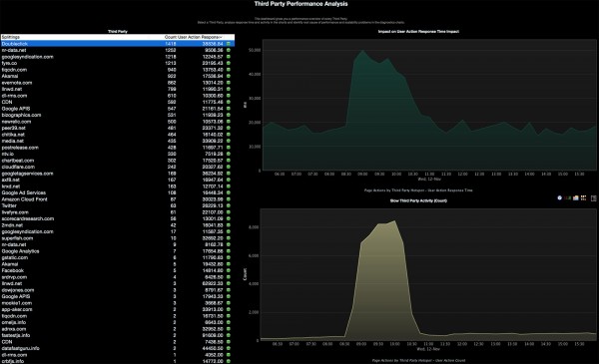
Task: Select the highlighted Doubleclick row
Action: coord(117,44)
